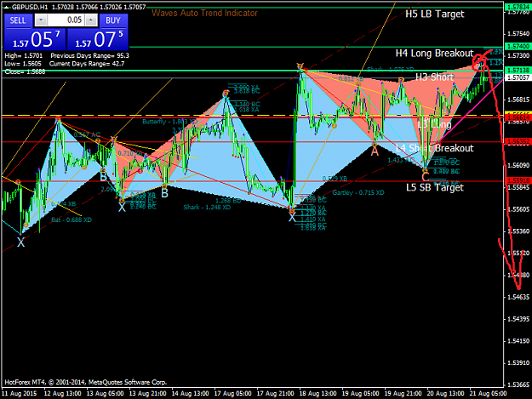Select the L3 Long label

coord(435,124)
